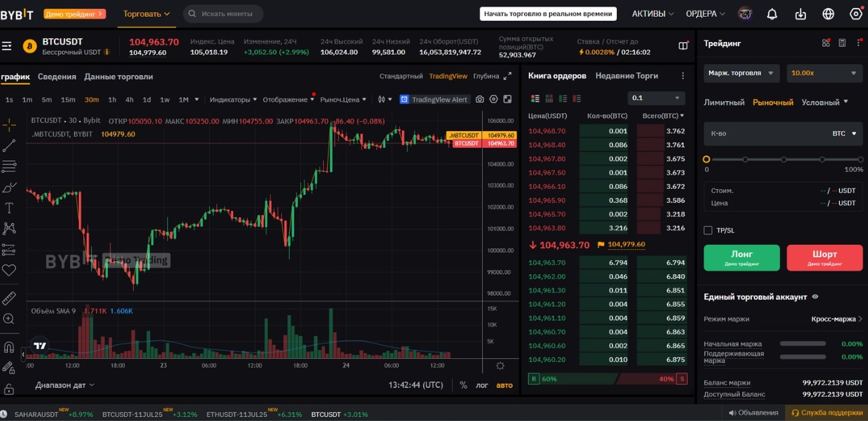The width and height of the screenshot is (868, 421).
Task: Toggle the magnet snap mode
Action: pyautogui.click(x=9, y=347)
